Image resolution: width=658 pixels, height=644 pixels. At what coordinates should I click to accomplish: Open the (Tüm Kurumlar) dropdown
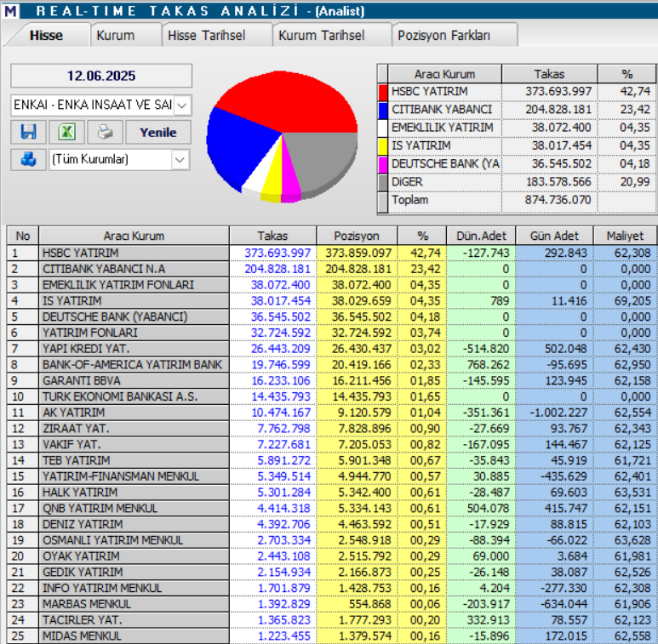click(180, 160)
